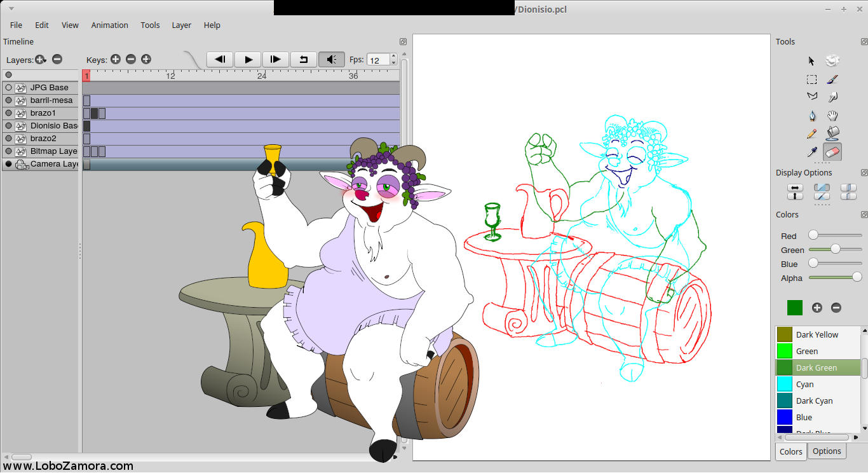Remove the current keyframe with minus icon
Image resolution: width=868 pixels, height=473 pixels.
click(131, 59)
